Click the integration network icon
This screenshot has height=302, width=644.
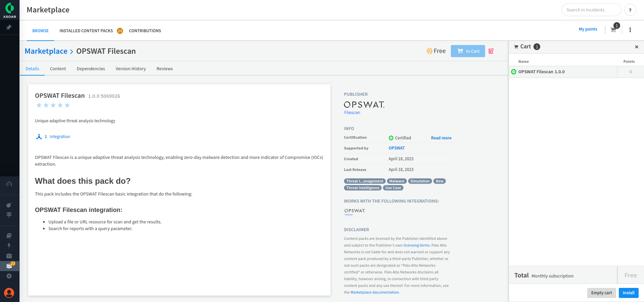[x=39, y=137]
